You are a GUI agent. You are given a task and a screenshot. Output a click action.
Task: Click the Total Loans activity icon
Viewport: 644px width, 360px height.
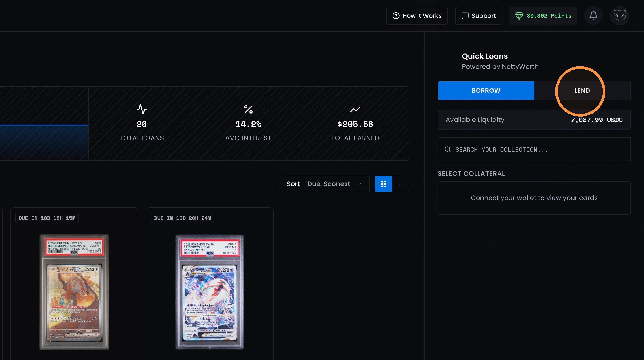coord(142,109)
